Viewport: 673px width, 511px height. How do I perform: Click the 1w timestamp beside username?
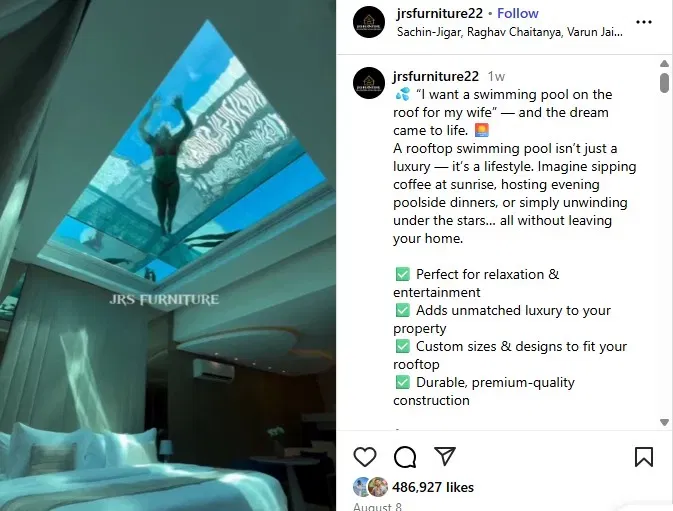coord(496,76)
